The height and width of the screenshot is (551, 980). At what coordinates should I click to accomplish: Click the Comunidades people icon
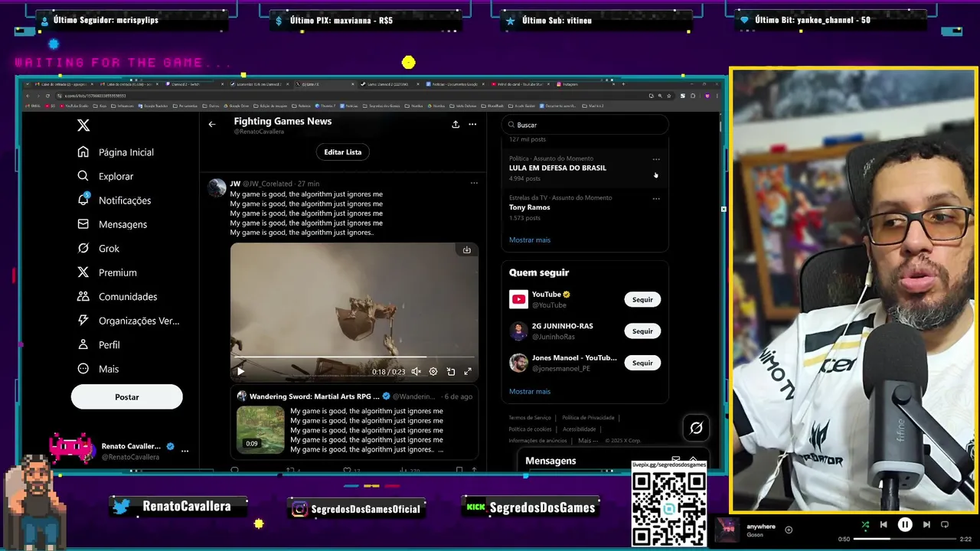pos(83,296)
